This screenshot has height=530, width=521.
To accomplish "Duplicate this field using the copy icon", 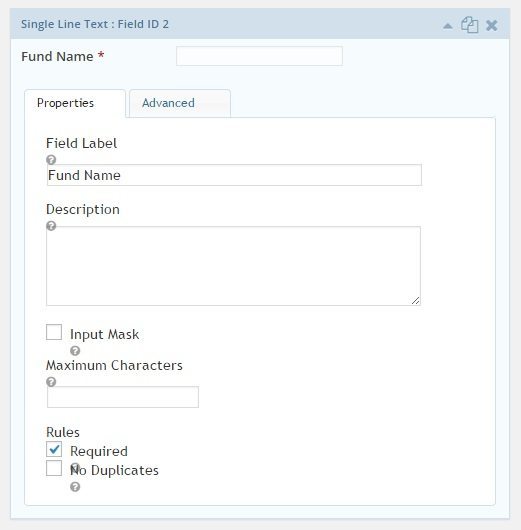I will click(470, 25).
